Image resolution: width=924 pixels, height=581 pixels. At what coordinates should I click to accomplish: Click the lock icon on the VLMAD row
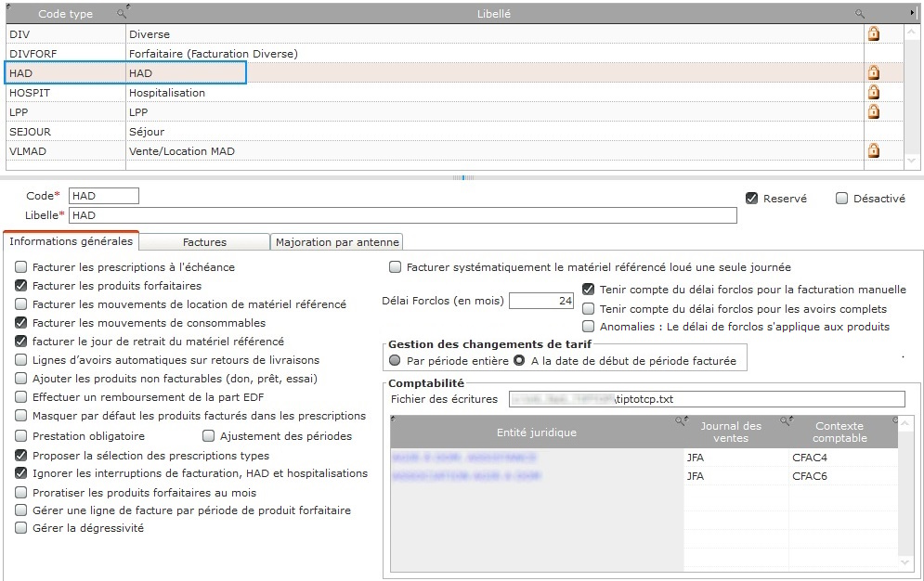tap(873, 150)
